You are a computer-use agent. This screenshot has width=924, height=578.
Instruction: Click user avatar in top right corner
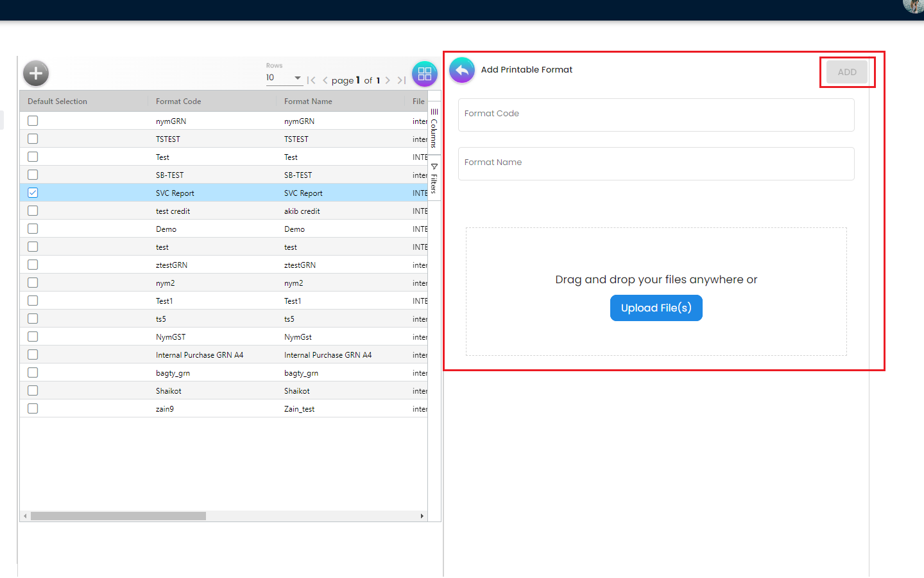(914, 5)
